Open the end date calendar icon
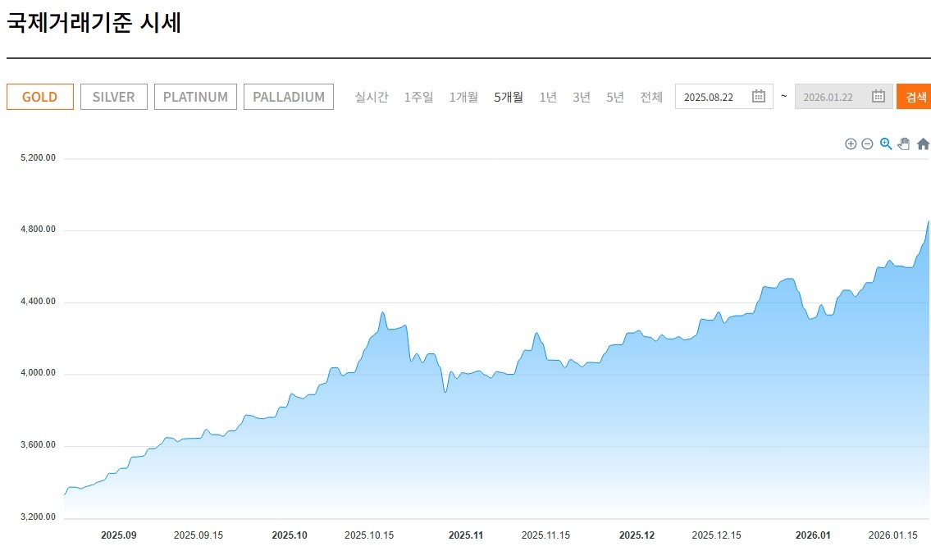This screenshot has width=931, height=560. click(879, 96)
